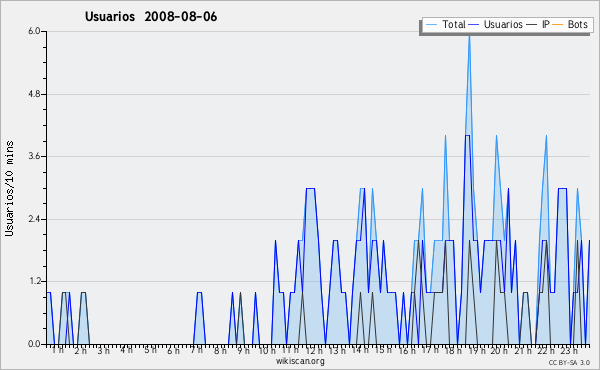Click the 'CC BY-SA 3.0' license text
Image resolution: width=600 pixels, height=370 pixels.
click(x=569, y=362)
